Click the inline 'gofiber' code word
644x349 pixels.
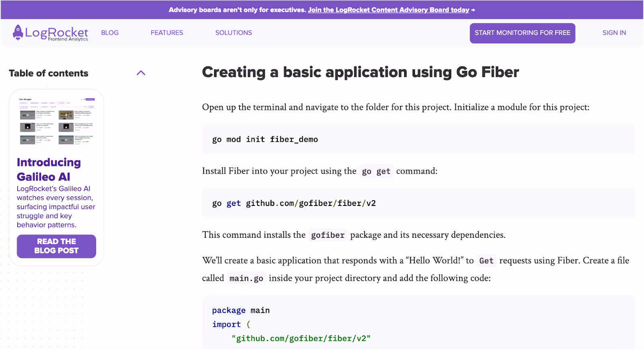[x=328, y=235]
